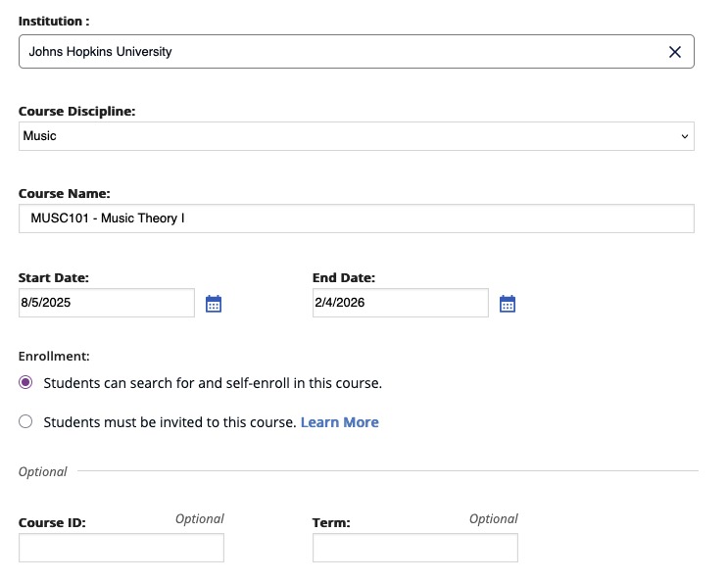This screenshot has width=728, height=582.
Task: Select the self-enroll enrollment radio button
Action: click(25, 382)
